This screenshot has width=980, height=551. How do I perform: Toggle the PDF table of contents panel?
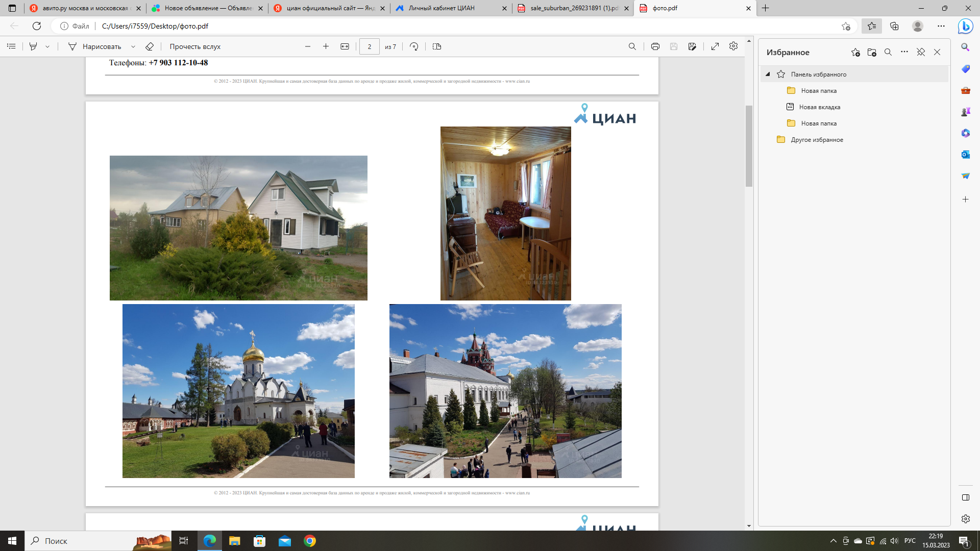click(11, 46)
